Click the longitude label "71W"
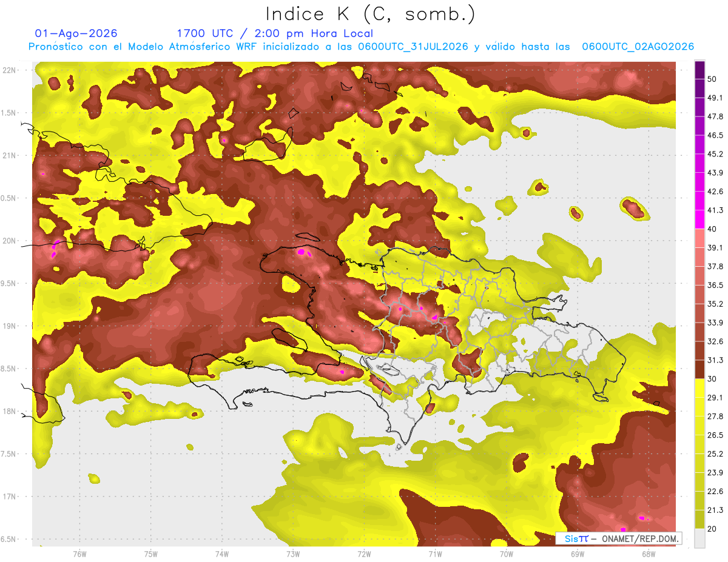The image size is (728, 562). point(435,554)
